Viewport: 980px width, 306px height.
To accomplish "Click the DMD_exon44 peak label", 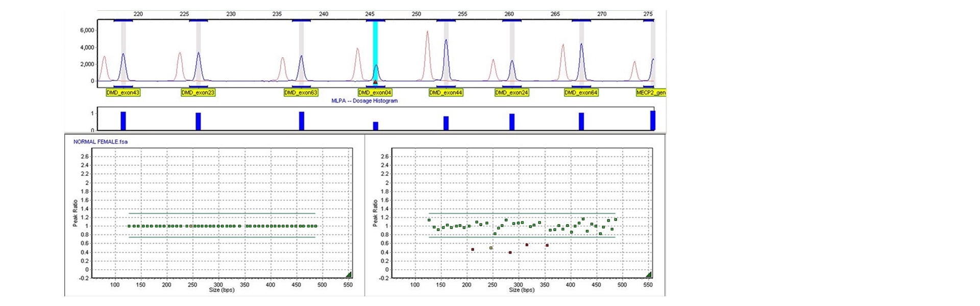I will pos(446,93).
